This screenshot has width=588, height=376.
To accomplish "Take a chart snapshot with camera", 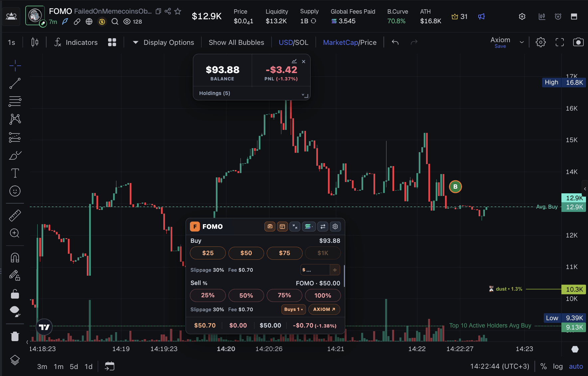I will [578, 42].
